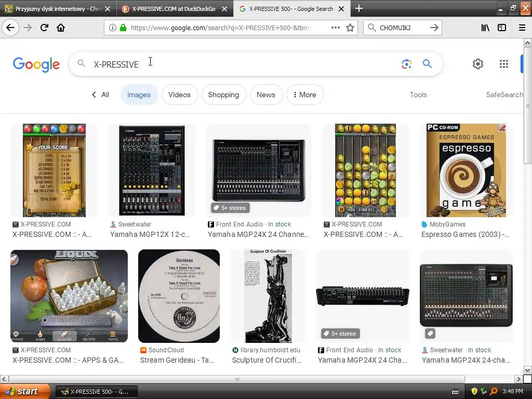Click the yellow security shield tray icon

tap(474, 391)
